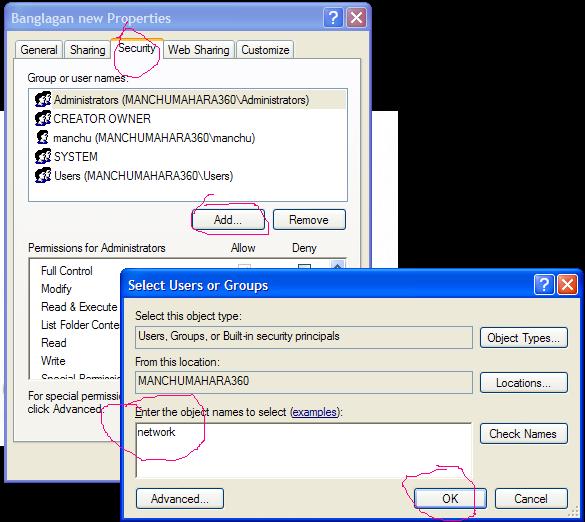The image size is (585, 522).
Task: Click 'Select this object type:' label
Action: pos(188,316)
